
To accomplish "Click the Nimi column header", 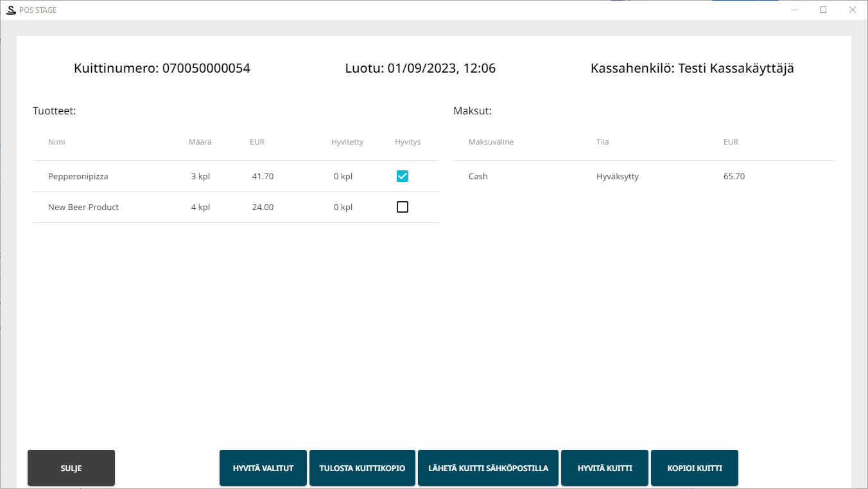I will 56,142.
